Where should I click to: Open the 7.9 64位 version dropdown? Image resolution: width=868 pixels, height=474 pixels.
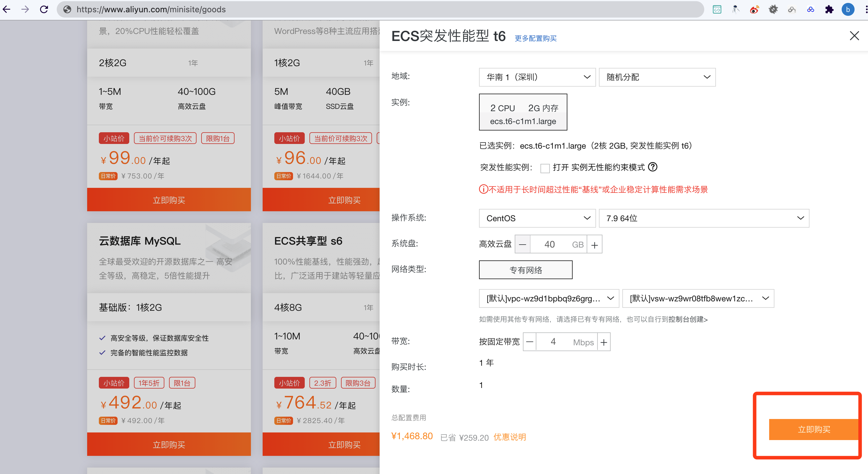(704, 218)
